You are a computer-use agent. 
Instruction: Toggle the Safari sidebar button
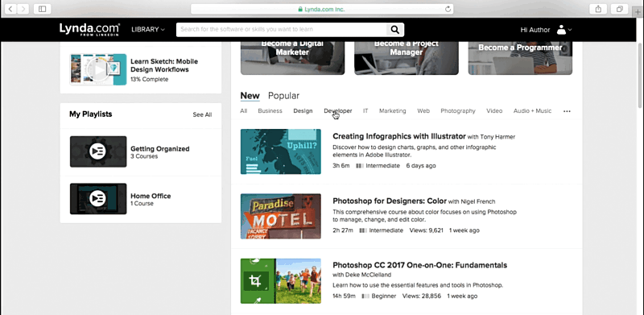42,9
